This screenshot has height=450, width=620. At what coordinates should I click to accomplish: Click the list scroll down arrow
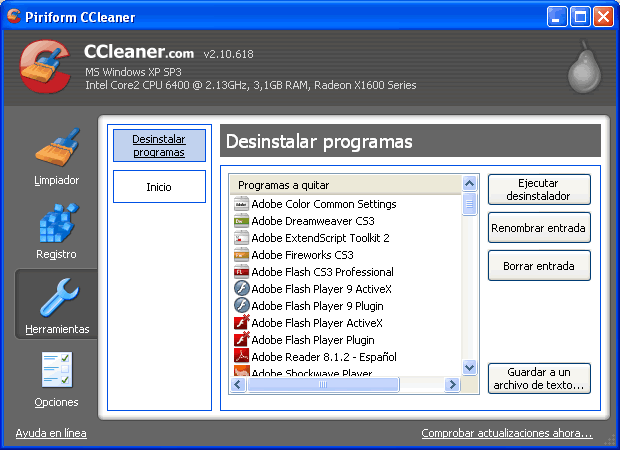click(x=469, y=368)
